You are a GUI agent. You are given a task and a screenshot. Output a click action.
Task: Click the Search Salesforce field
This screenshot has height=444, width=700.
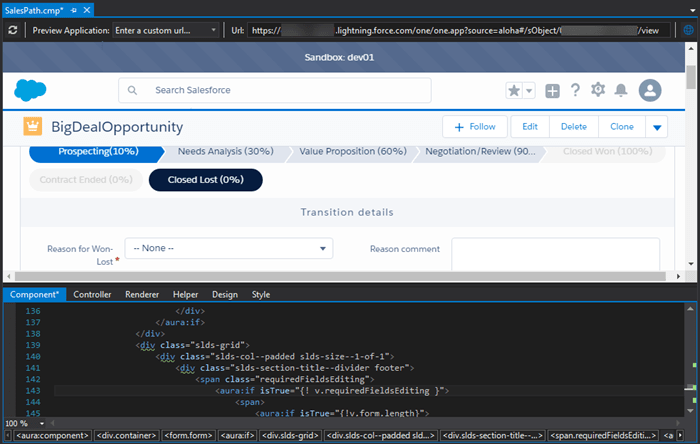click(x=275, y=90)
